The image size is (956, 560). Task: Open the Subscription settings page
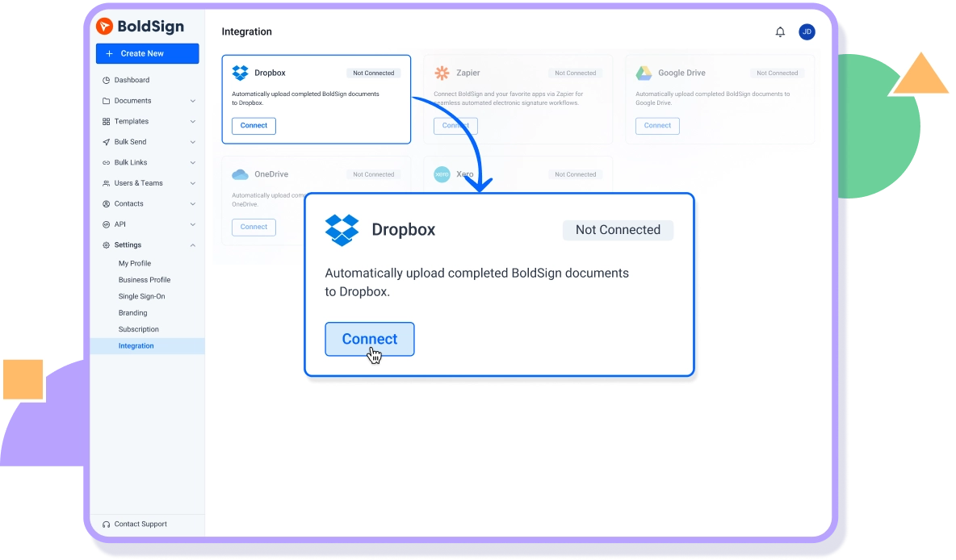click(138, 329)
